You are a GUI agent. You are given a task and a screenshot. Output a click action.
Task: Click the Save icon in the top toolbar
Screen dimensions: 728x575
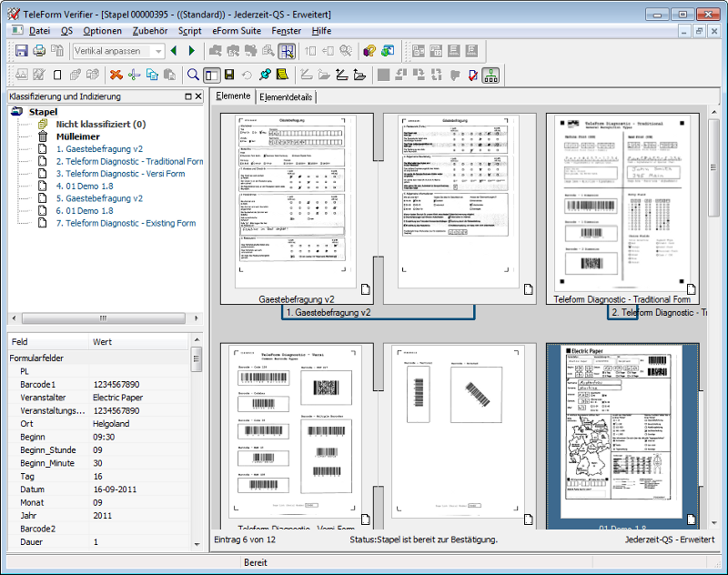coord(21,52)
